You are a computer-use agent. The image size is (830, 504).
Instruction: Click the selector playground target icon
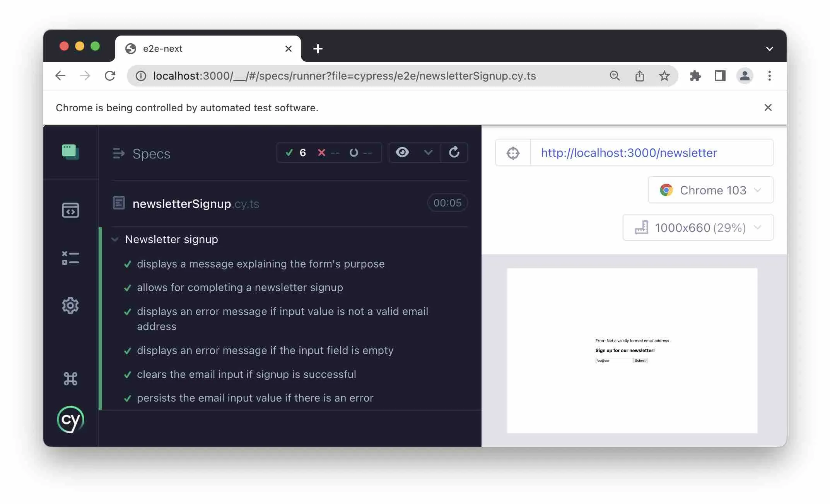pos(512,153)
